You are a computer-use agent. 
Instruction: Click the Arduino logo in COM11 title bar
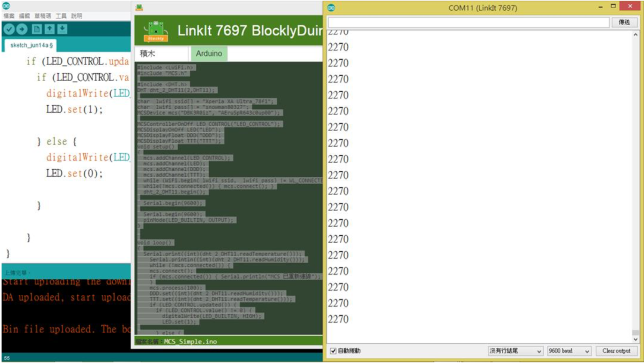[x=331, y=8]
